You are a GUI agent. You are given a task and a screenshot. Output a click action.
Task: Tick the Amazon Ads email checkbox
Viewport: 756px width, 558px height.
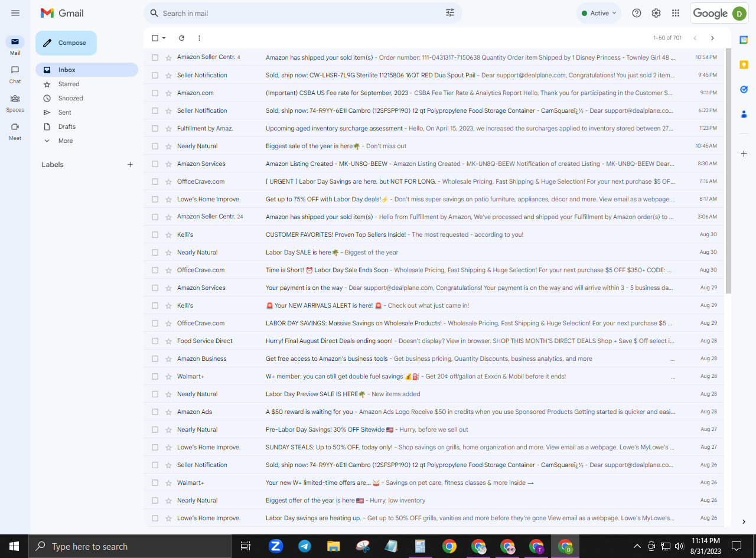(x=155, y=412)
